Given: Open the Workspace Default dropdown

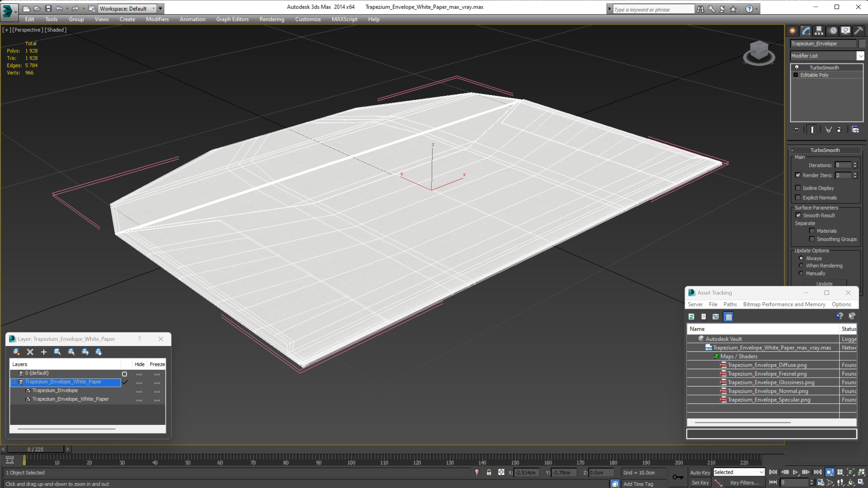Looking at the screenshot, I should 153,9.
